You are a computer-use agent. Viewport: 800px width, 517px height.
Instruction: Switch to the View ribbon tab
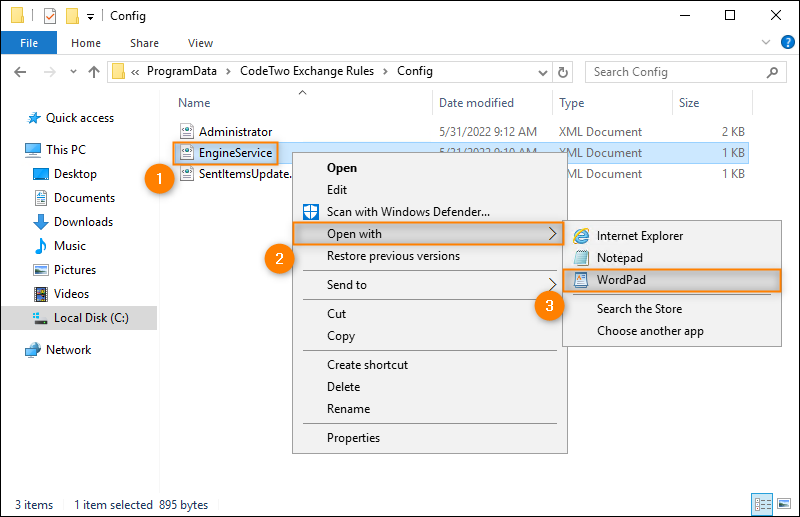pyautogui.click(x=200, y=43)
